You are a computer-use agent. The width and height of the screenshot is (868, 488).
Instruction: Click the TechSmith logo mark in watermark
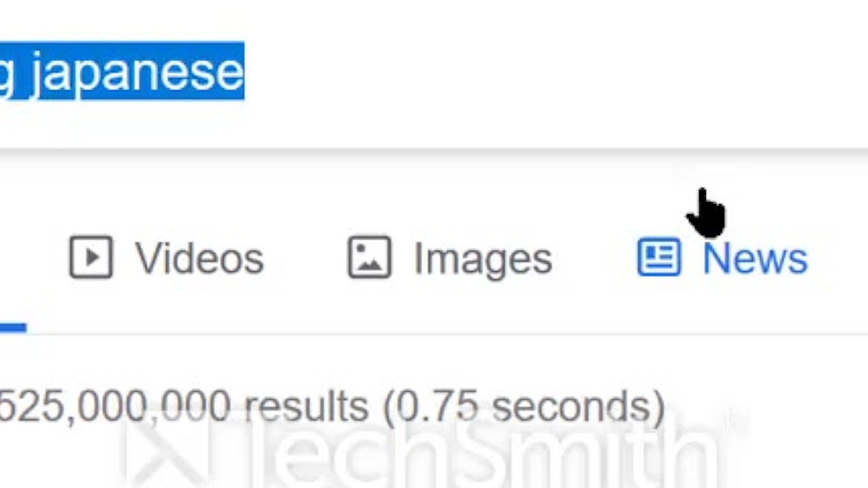click(x=163, y=451)
